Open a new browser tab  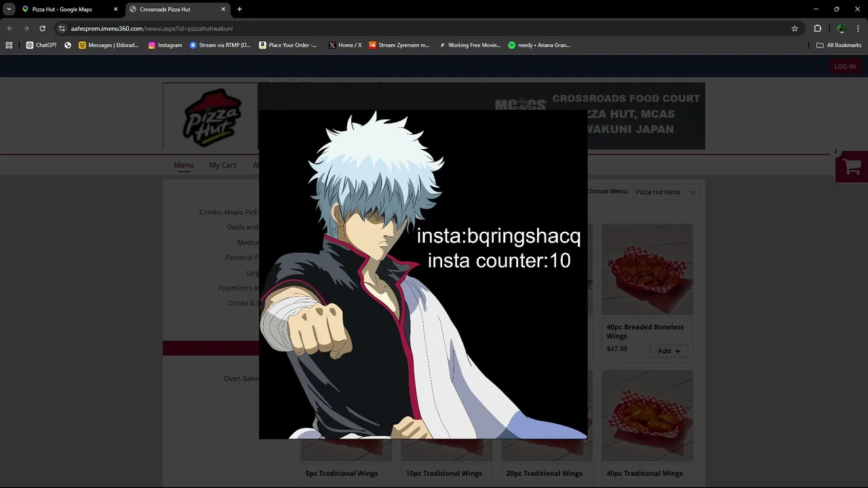(239, 9)
